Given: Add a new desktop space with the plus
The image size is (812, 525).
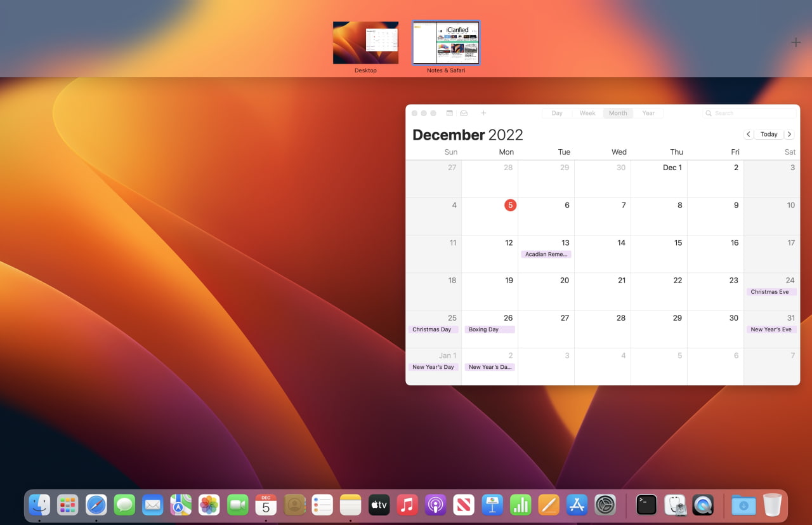Looking at the screenshot, I should tap(796, 42).
